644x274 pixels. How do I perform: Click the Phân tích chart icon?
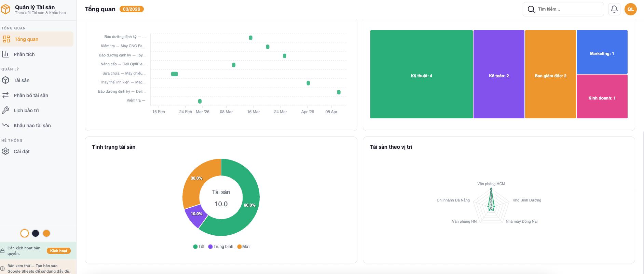5,54
